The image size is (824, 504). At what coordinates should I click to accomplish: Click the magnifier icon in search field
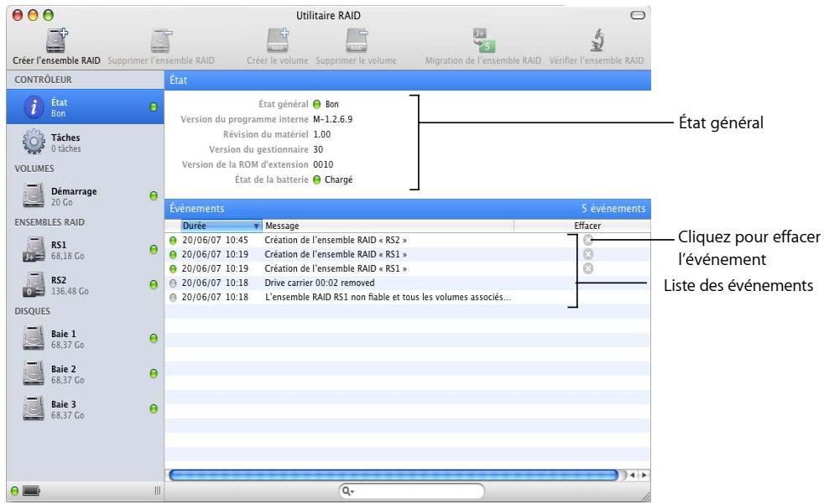pos(347,491)
